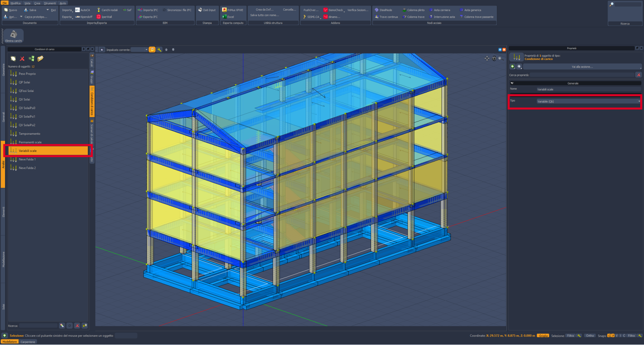Click the Verifica Sezioni button

pos(358,10)
